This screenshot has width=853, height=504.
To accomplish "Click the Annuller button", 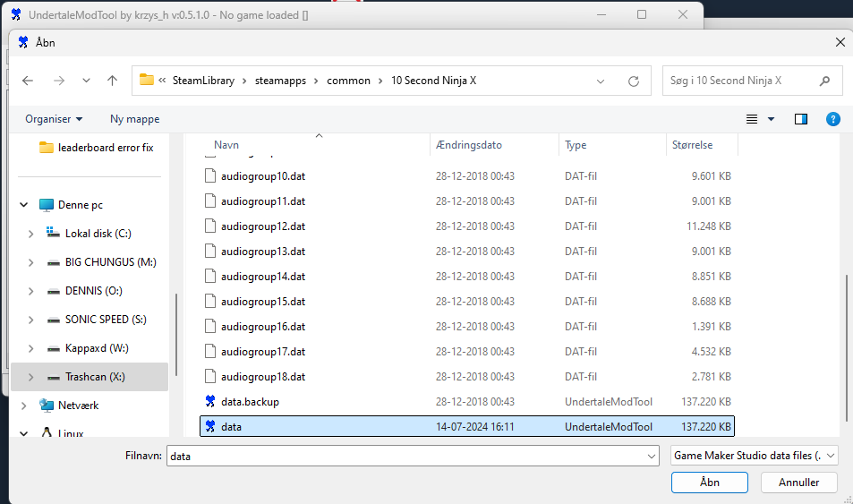I will pos(798,483).
